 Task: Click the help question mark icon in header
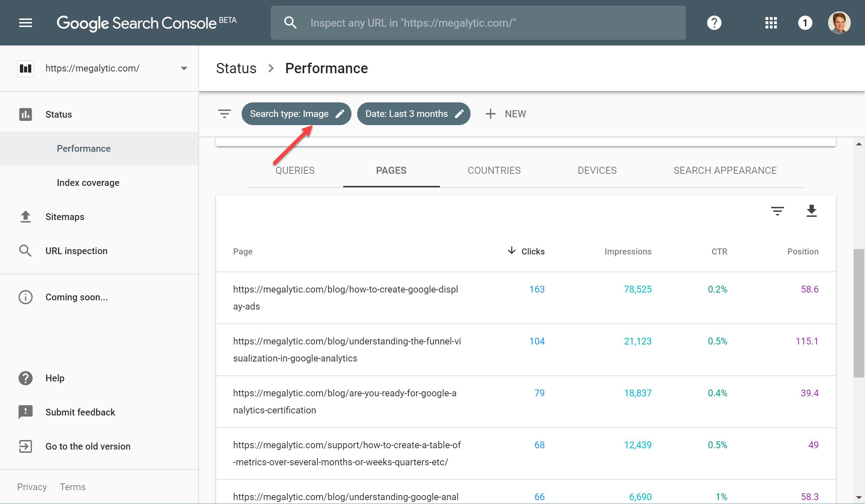point(714,23)
